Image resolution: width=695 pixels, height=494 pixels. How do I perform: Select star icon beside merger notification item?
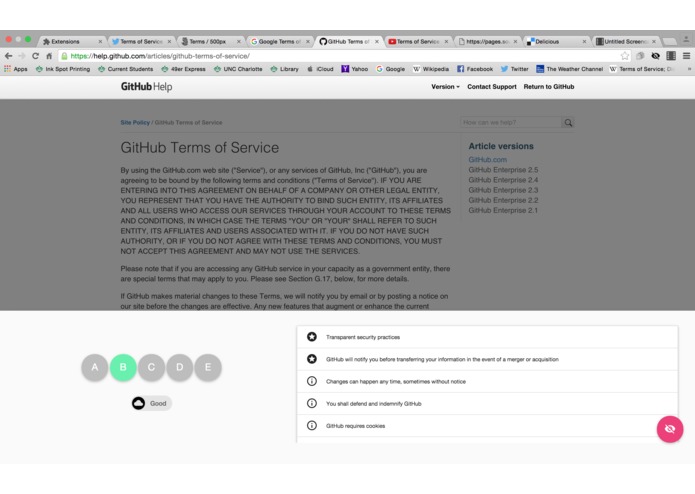coord(312,359)
